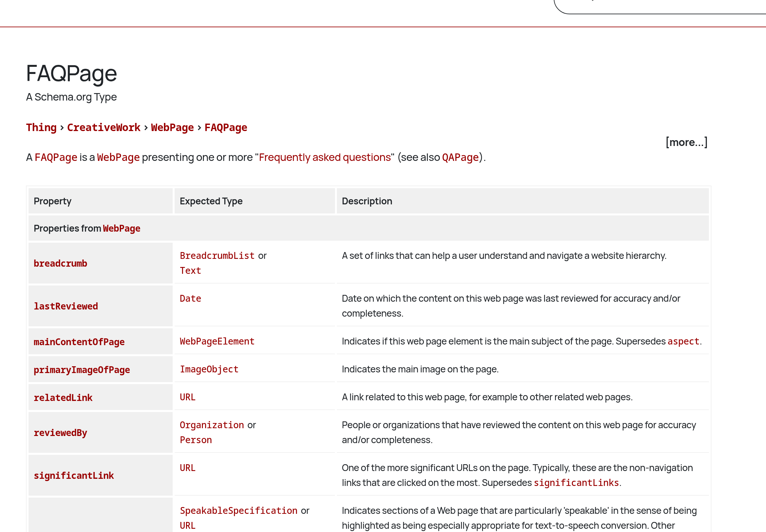Open the WebPageElement type link
The height and width of the screenshot is (532, 766).
[x=217, y=341]
